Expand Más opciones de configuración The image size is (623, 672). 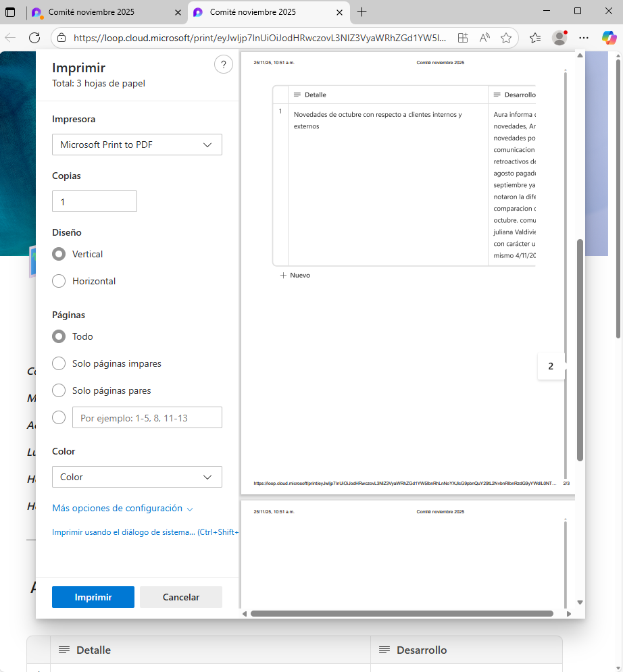coord(122,509)
